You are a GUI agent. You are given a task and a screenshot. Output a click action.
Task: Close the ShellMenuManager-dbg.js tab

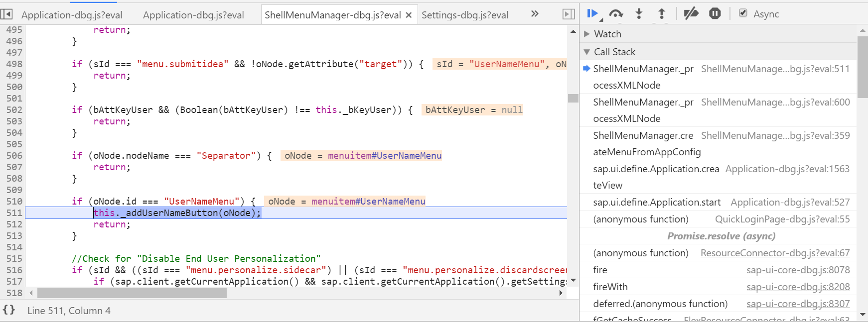(x=409, y=15)
